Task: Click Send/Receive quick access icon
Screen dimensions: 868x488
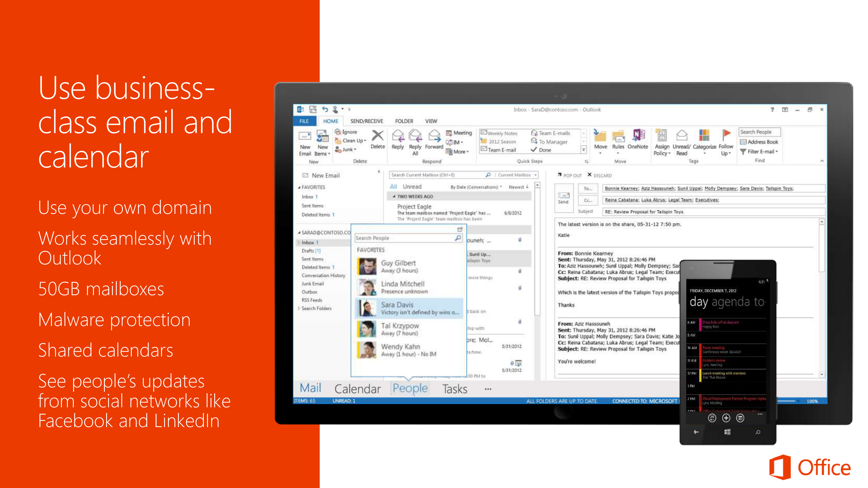Action: pos(313,109)
